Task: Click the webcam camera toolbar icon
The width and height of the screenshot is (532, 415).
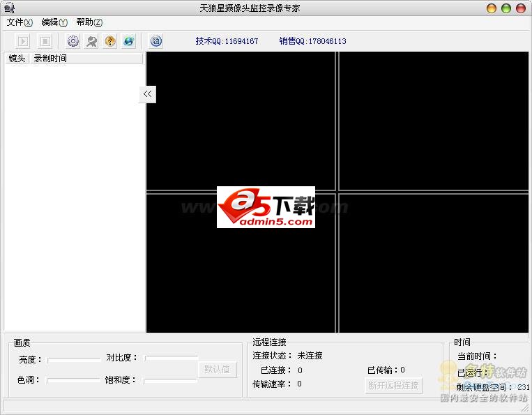Action: [x=91, y=41]
